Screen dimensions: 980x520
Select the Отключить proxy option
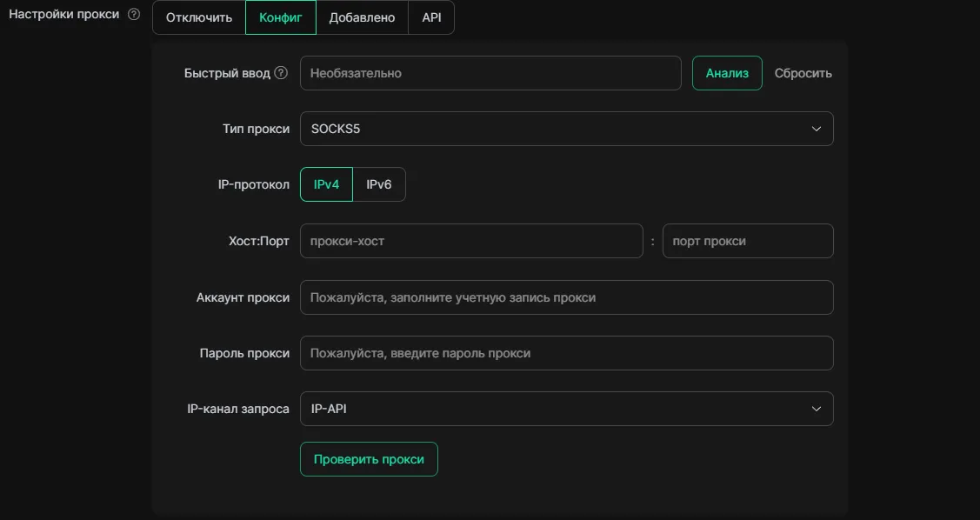[x=199, y=17]
